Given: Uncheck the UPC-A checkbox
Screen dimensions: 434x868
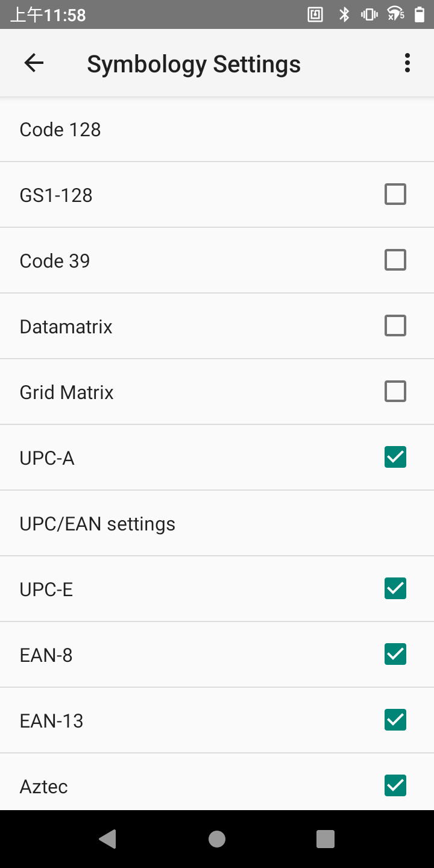Looking at the screenshot, I should pos(395,458).
